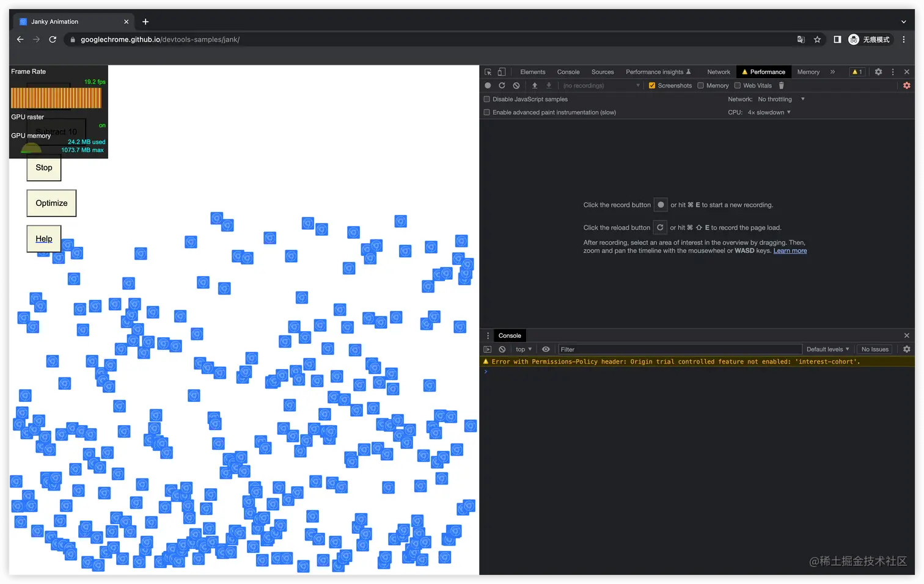Click the Optimize button
The width and height of the screenshot is (924, 584).
(x=51, y=203)
